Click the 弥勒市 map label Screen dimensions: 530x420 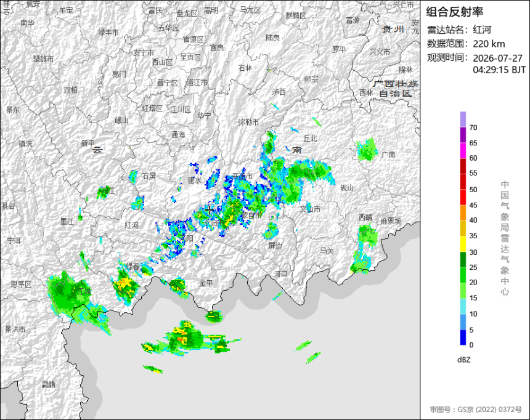click(248, 122)
